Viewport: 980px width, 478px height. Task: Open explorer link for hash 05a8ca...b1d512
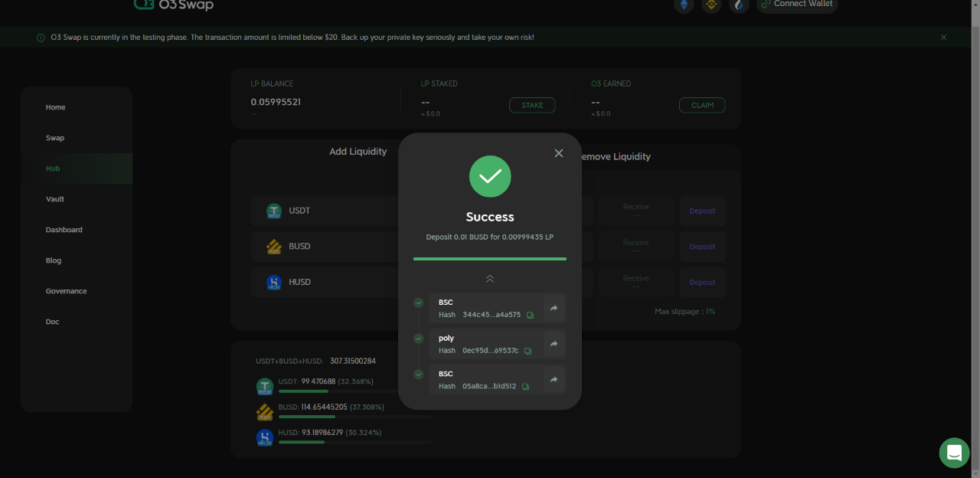coord(554,380)
